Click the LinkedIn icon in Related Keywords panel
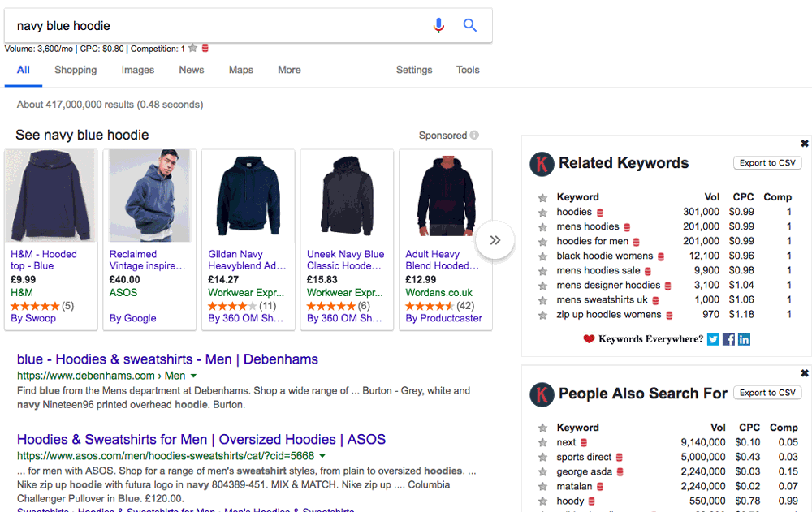812x512 pixels. click(745, 339)
